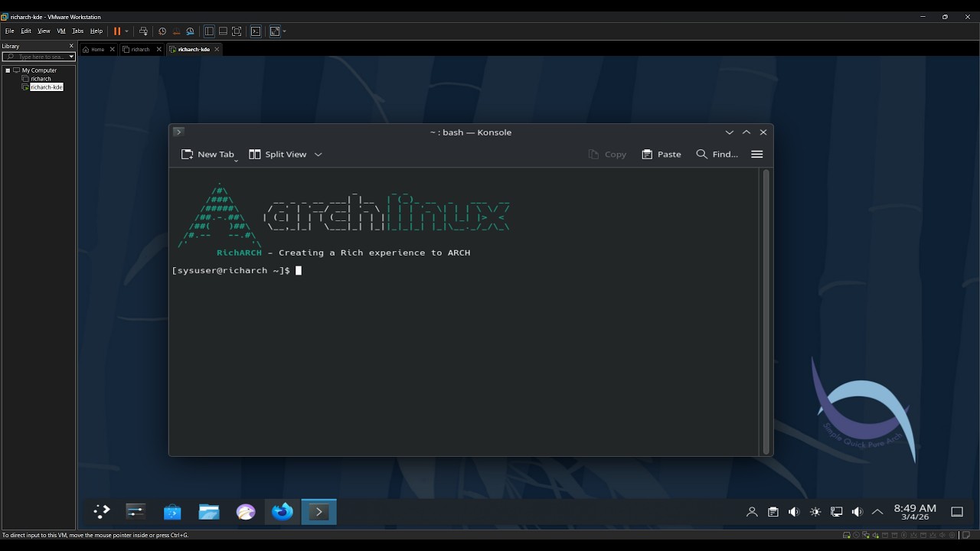Open the VM menu
Viewport: 980px width, 551px height.
[x=61, y=31]
